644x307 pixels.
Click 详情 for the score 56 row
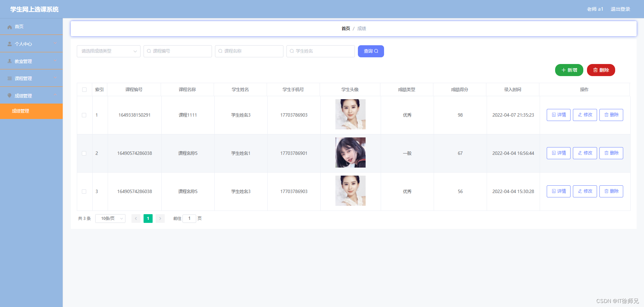558,191
